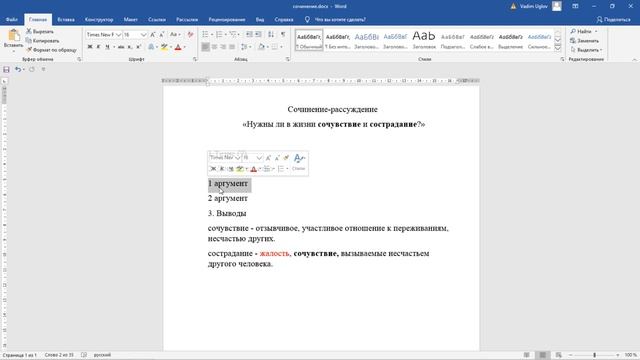Open the References (Ссылки) tab
Image resolution: width=640 pixels, height=360 pixels.
(x=157, y=19)
